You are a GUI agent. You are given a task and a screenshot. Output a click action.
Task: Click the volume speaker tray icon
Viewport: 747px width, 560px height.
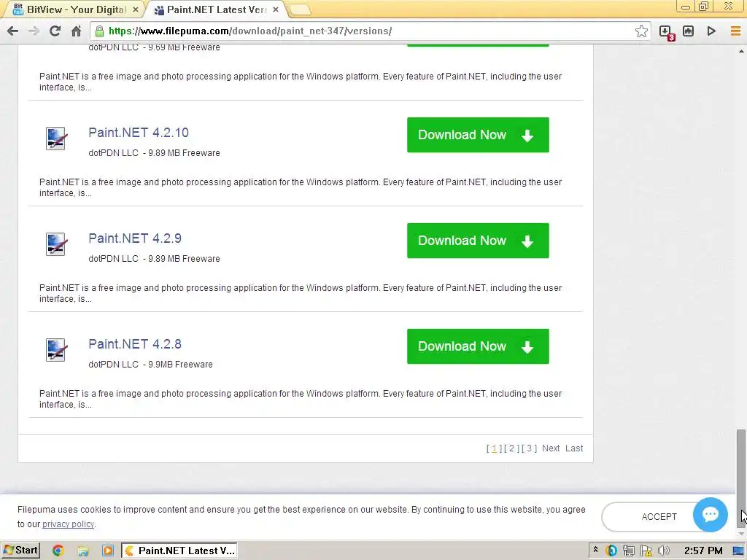(x=663, y=551)
